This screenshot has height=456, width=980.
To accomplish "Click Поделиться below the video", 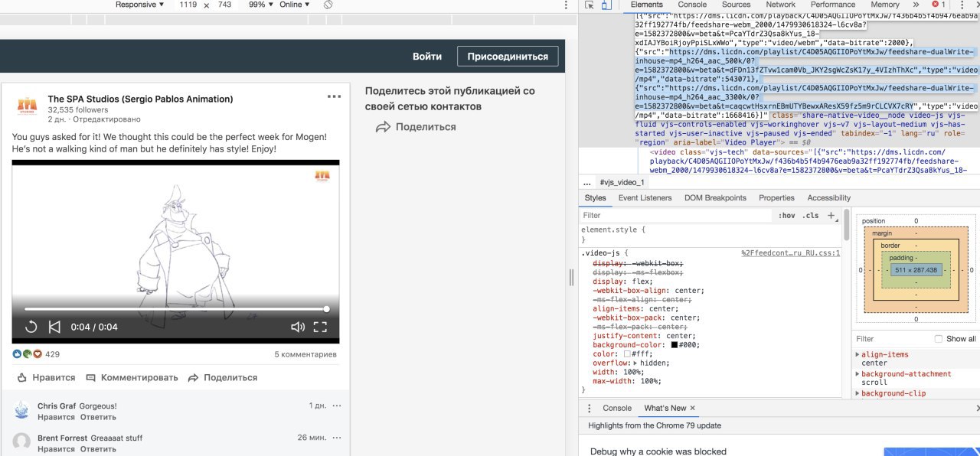I will point(223,378).
